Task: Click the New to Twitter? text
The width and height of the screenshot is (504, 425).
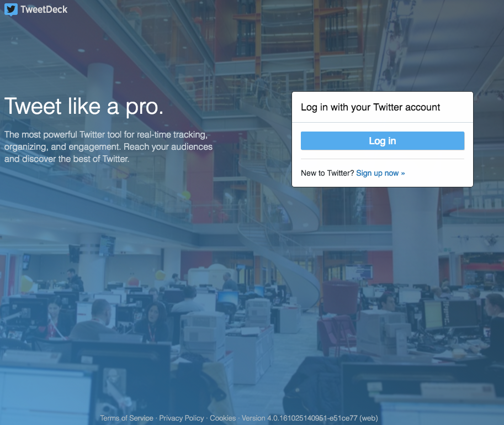Action: tap(327, 173)
